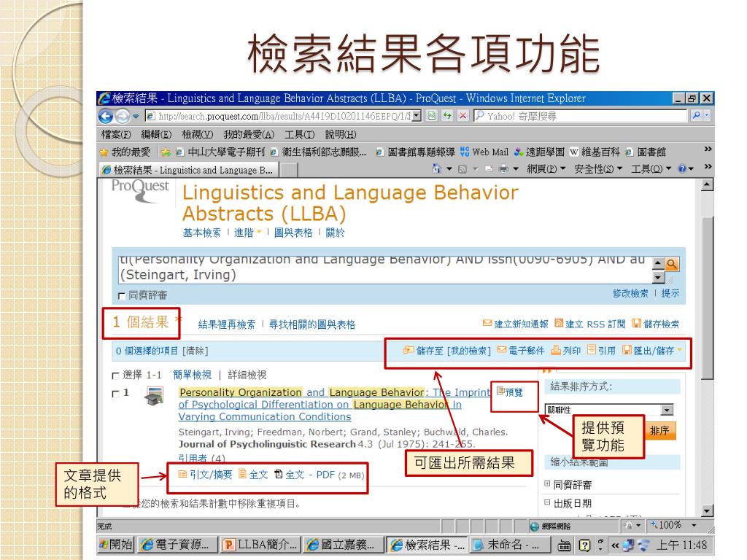The image size is (747, 560).
Task: Check the result 1 checkbox
Action: pos(115,394)
